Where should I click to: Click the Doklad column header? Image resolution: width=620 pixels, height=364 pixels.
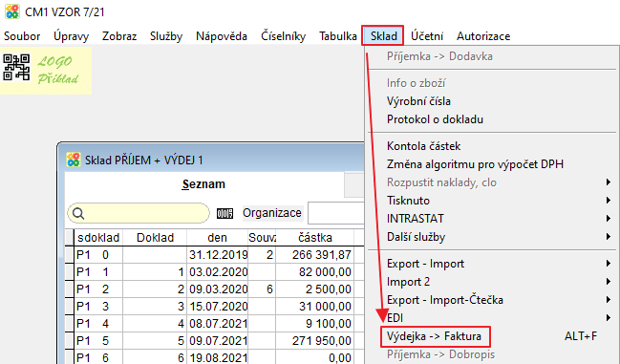tap(155, 238)
